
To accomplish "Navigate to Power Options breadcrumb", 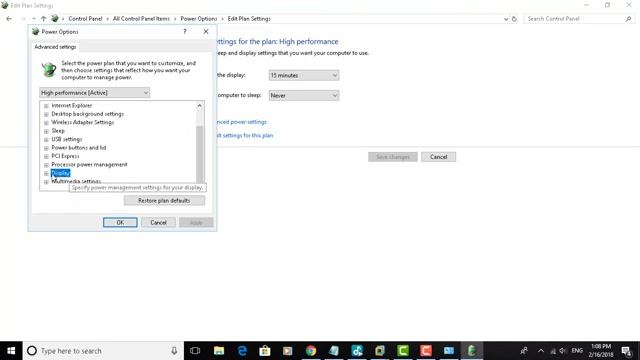I will [x=198, y=19].
